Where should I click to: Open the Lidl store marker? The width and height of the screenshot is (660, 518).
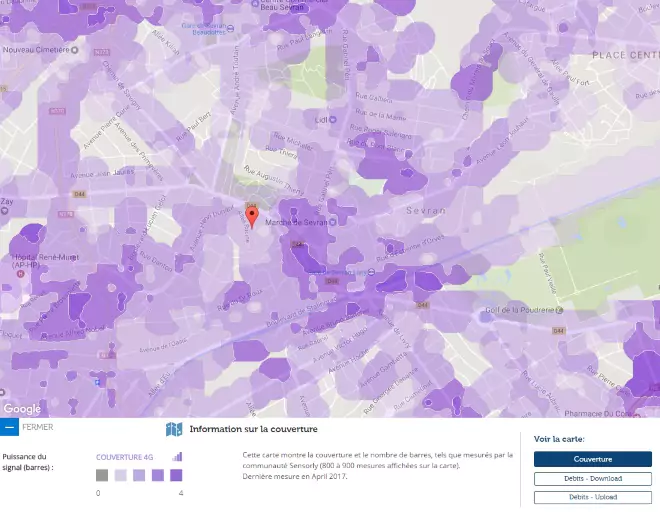coord(333,120)
